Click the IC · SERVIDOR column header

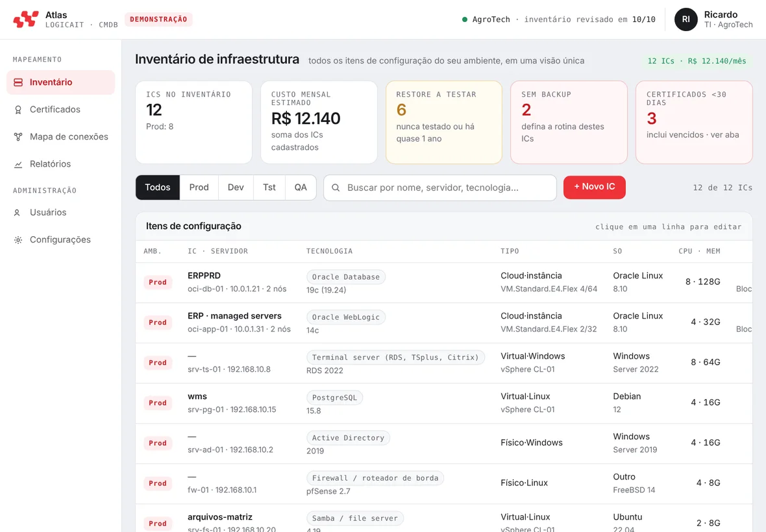pyautogui.click(x=218, y=251)
